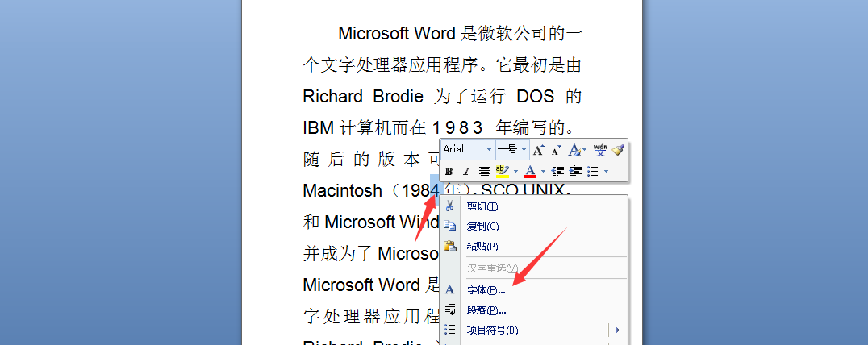This screenshot has height=345, width=868.
Task: Open the phonetic guide (wén) tool
Action: click(x=600, y=149)
